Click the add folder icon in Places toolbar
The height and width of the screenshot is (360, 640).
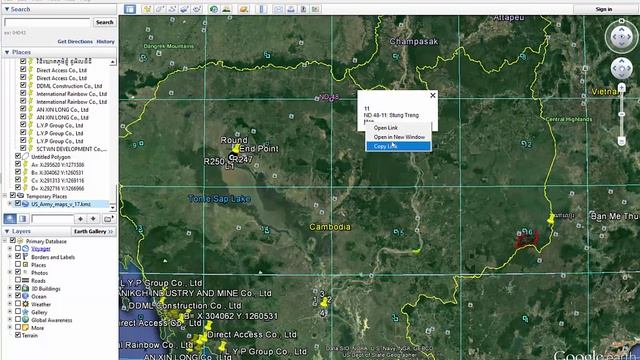click(108, 219)
